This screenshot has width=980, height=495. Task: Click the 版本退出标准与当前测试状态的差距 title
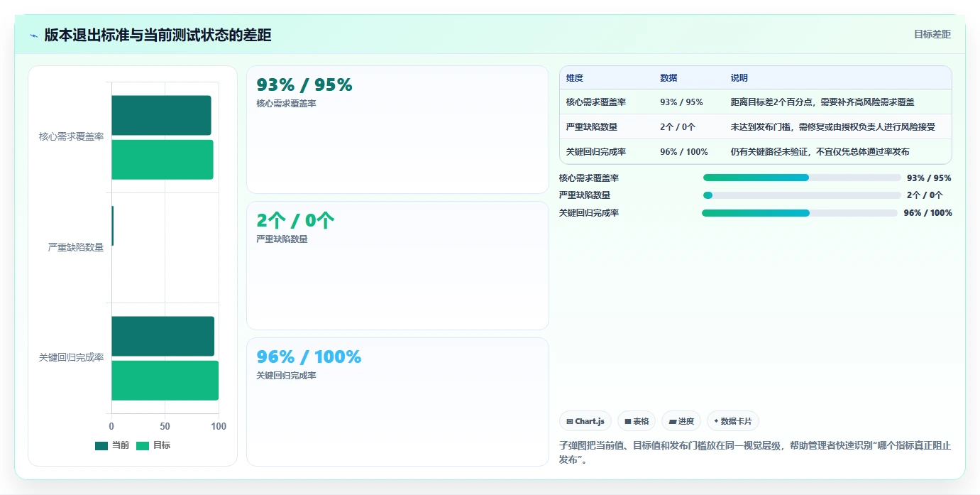[x=158, y=36]
